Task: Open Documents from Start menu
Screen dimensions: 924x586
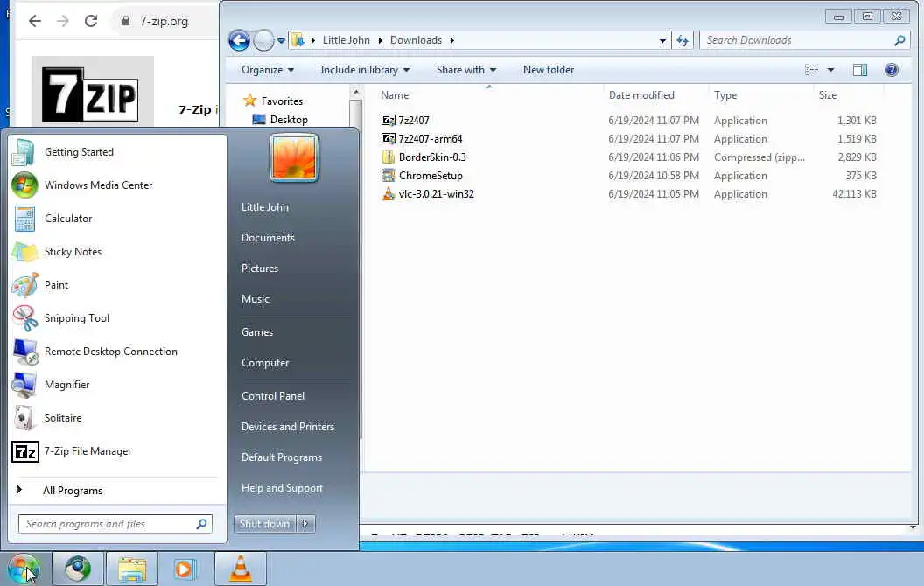Action: click(268, 238)
